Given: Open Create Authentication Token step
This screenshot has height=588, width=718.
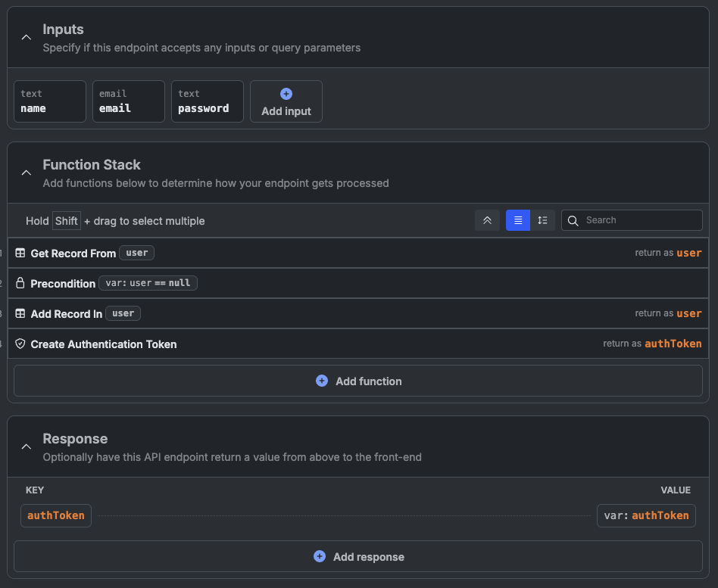Looking at the screenshot, I should point(358,344).
